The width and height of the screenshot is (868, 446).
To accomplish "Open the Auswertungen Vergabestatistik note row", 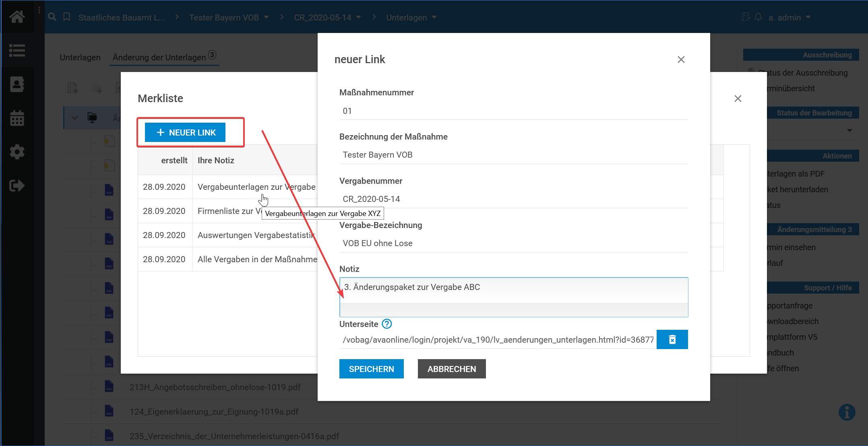I will tap(256, 235).
